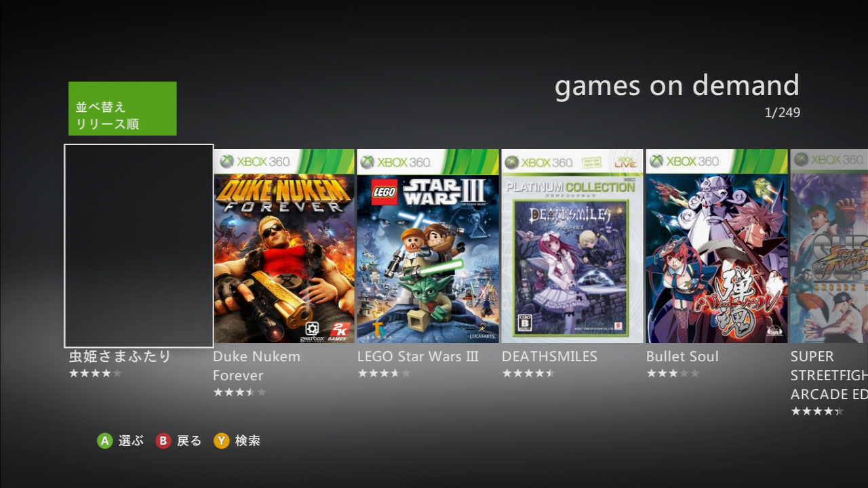Click the 検索 search label
868x488 pixels.
coord(248,441)
